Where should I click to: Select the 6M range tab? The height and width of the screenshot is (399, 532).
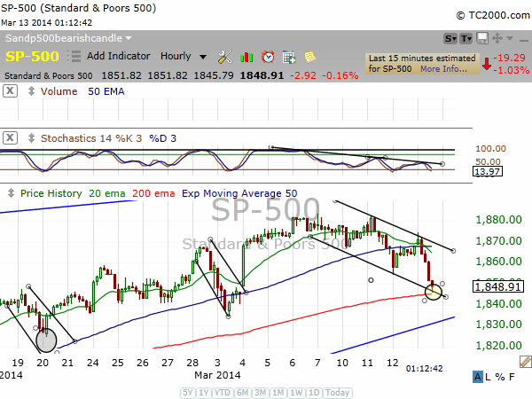(x=242, y=393)
